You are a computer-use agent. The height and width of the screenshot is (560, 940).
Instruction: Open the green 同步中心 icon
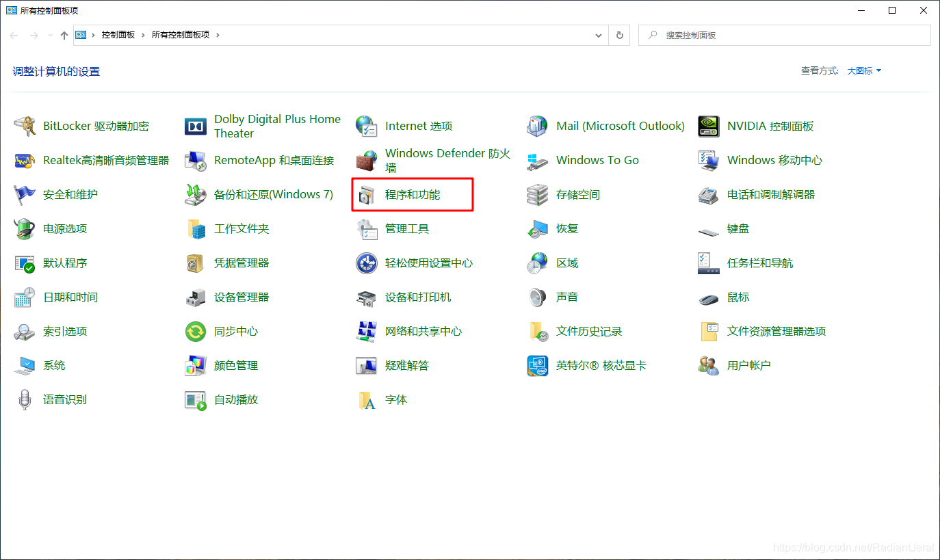(196, 331)
